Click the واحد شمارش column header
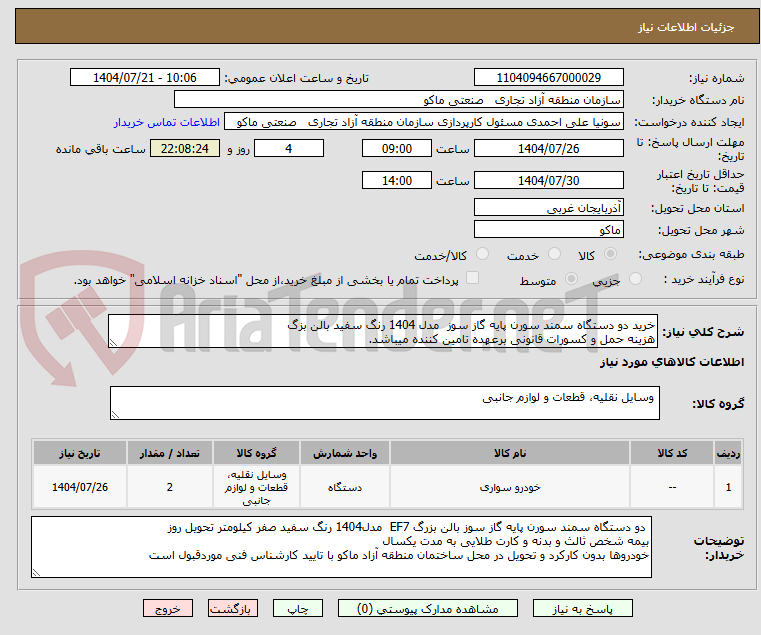 345,453
